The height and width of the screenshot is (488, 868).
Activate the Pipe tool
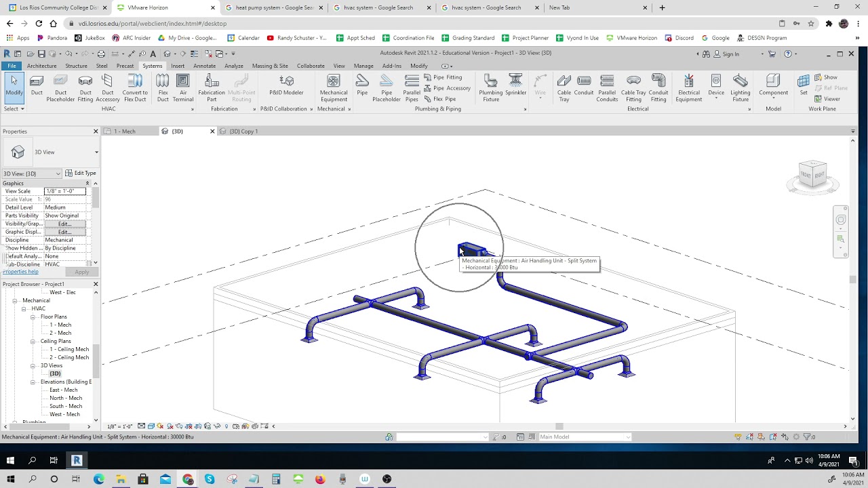(362, 85)
